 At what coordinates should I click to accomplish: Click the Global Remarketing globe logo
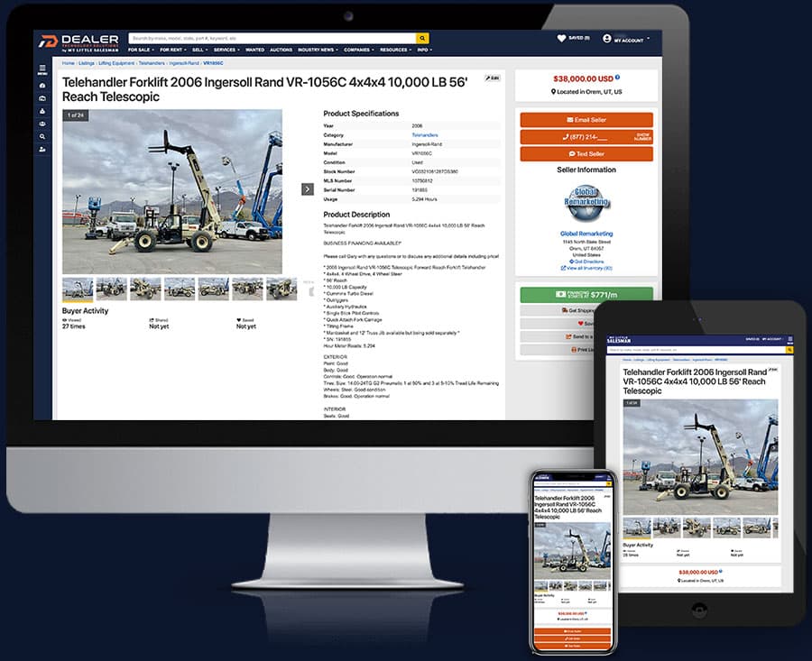586,203
